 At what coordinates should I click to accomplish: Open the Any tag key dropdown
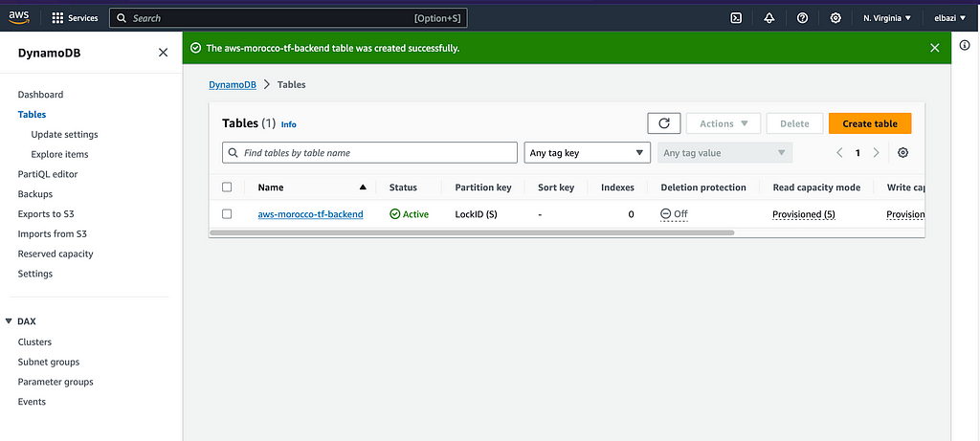587,152
